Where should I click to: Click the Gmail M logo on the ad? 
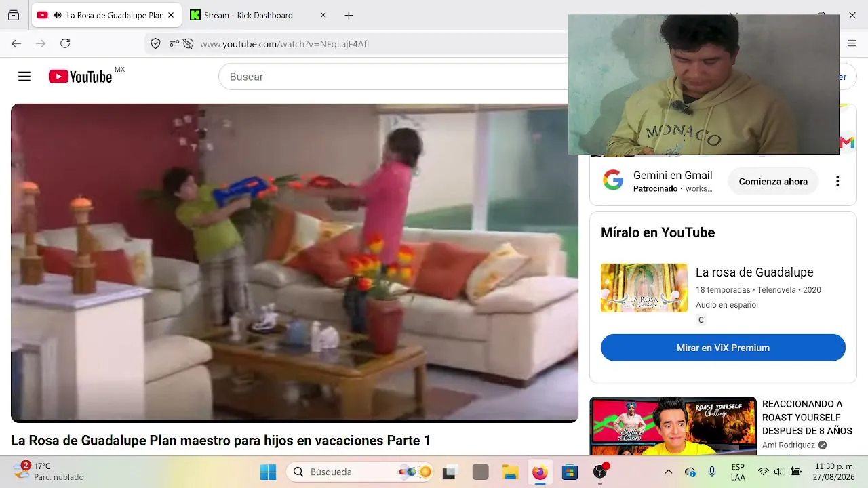point(846,142)
